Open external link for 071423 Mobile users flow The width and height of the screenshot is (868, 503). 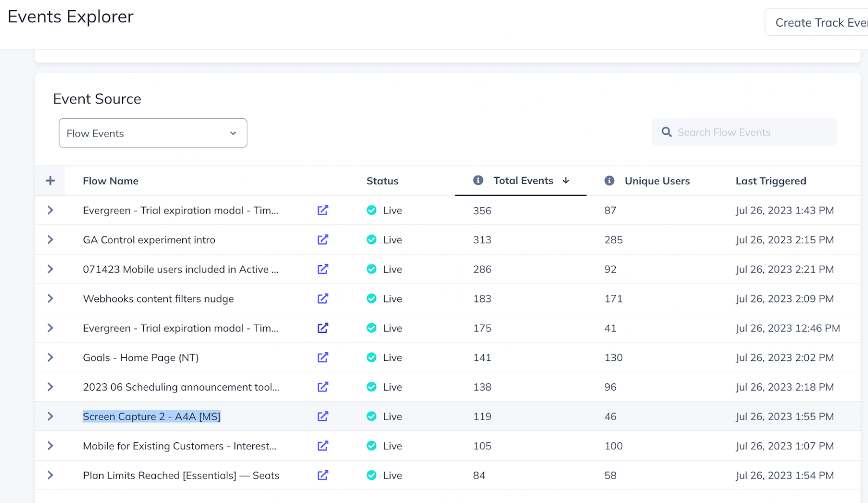[x=323, y=269]
